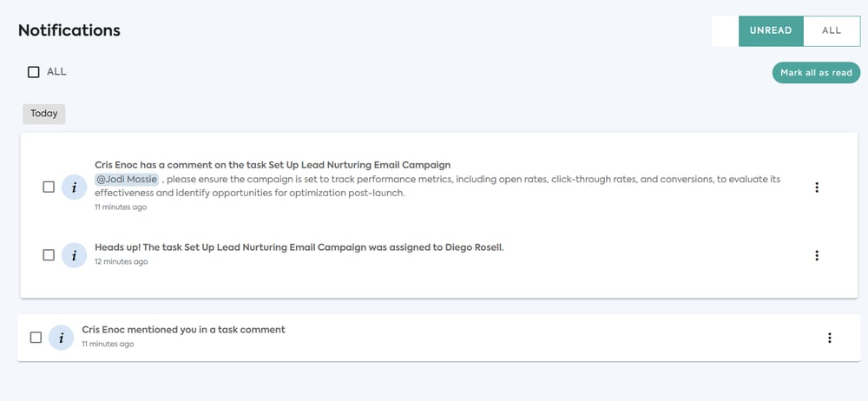Image resolution: width=868 pixels, height=401 pixels.
Task: Tick checkbox for Diego Rosell assignment notification
Action: coord(49,255)
